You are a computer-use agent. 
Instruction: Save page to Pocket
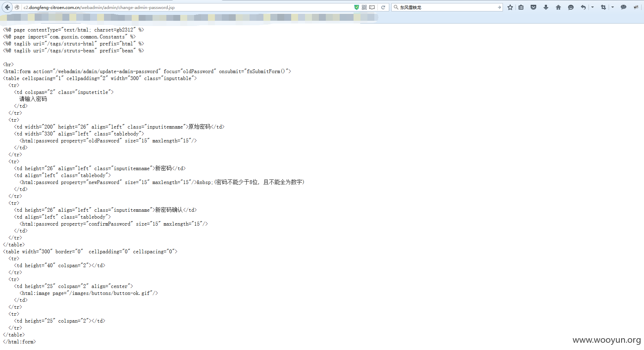(x=533, y=7)
